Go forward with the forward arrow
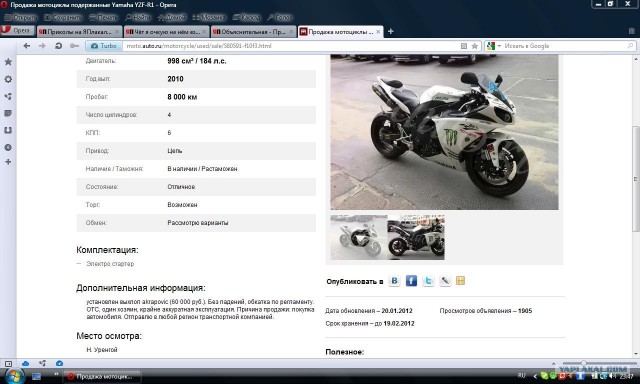Image resolution: width=640 pixels, height=384 pixels. coord(42,46)
